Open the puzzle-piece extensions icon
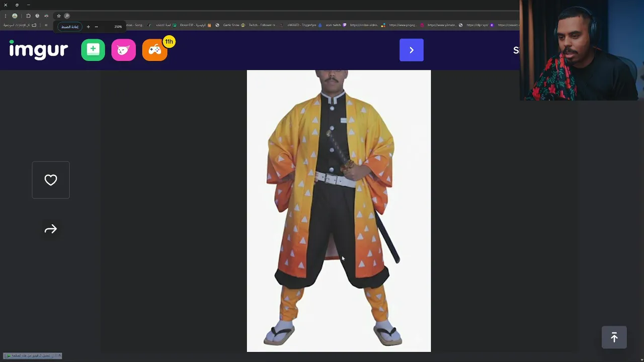Screen dimensions: 644x362 [28, 16]
